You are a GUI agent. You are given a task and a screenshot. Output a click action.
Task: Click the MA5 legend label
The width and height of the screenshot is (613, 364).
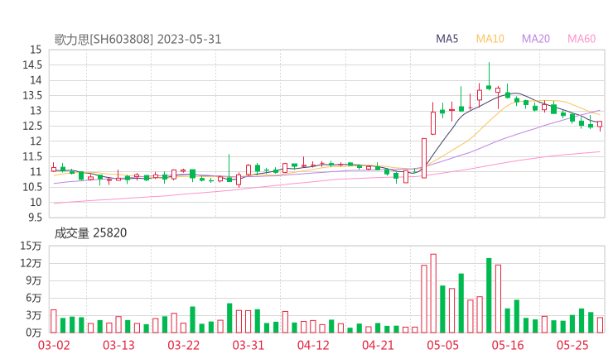446,39
